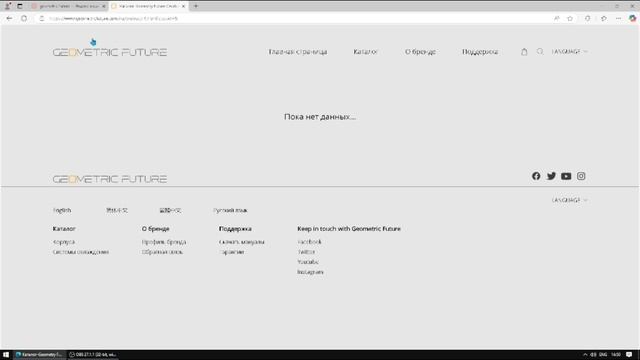Viewport: 640px width, 360px height.
Task: Open the Поддержка menu item in header
Action: 480,52
